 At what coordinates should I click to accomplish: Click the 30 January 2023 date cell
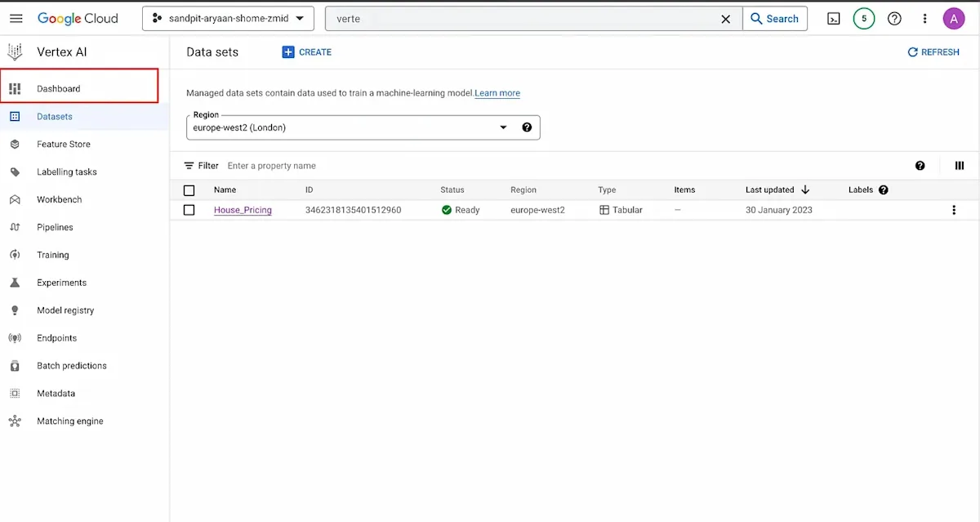(779, 210)
